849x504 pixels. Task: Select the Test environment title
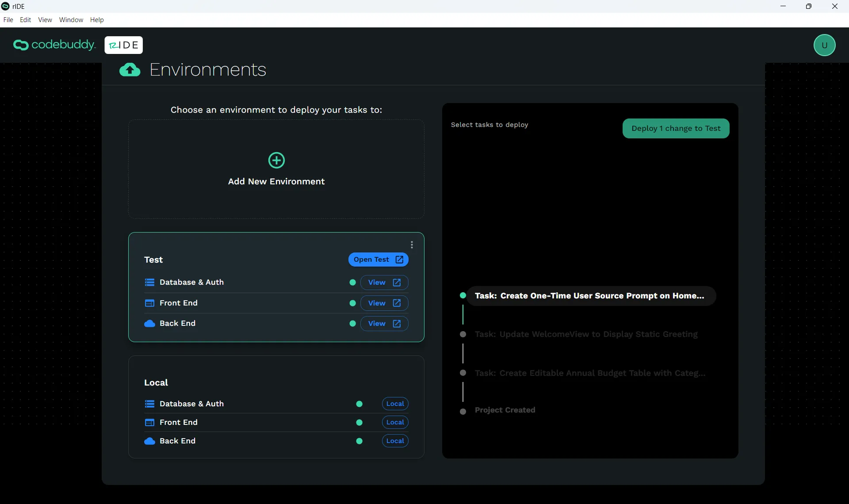pos(153,260)
